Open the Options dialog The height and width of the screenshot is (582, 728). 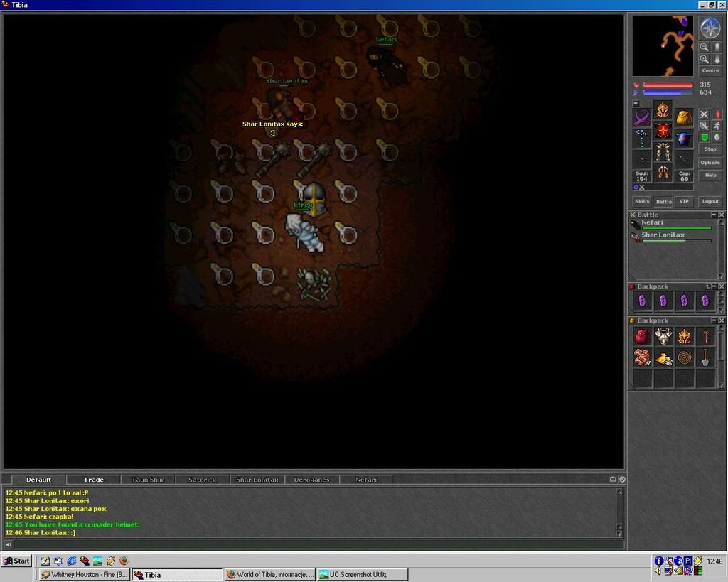710,163
